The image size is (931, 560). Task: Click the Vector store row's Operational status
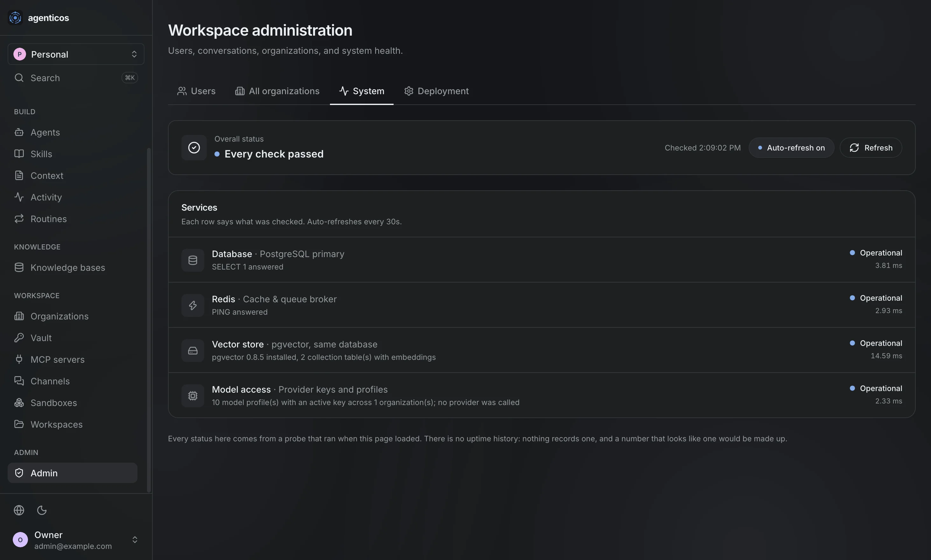pos(876,343)
